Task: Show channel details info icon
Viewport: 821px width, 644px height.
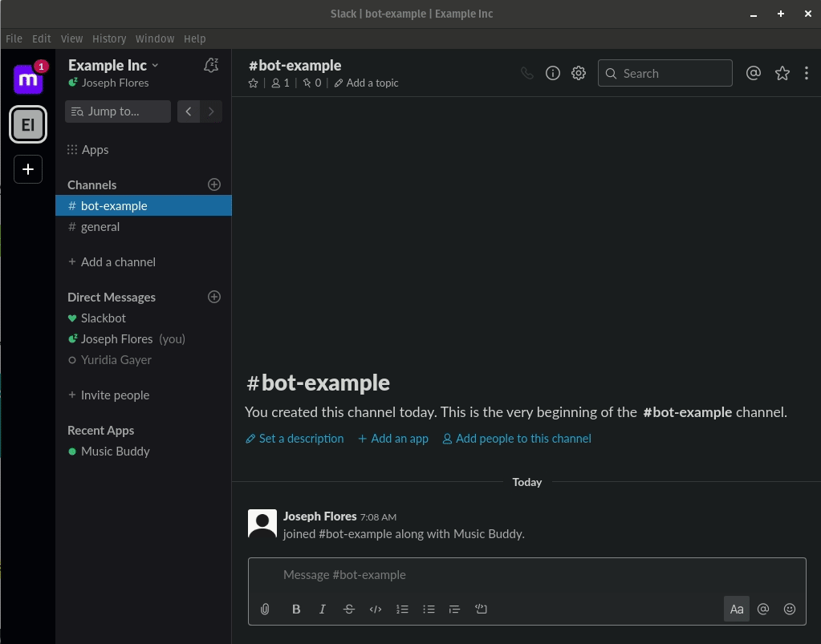Action: point(553,73)
